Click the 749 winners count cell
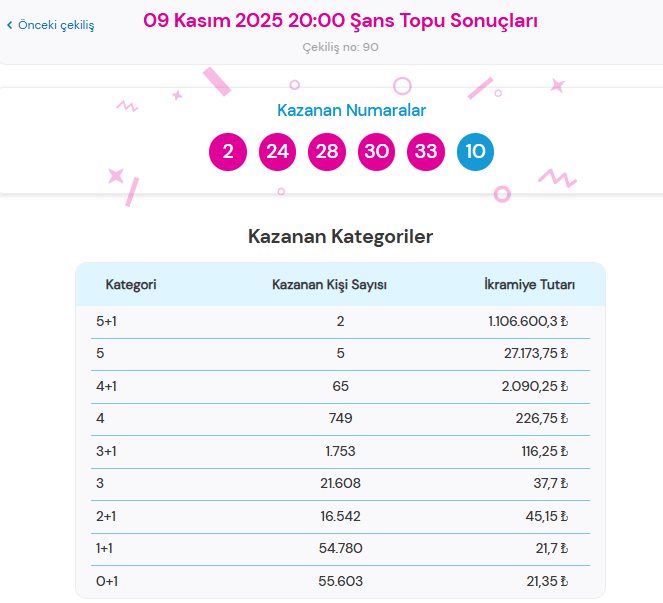The width and height of the screenshot is (663, 603). click(x=340, y=418)
